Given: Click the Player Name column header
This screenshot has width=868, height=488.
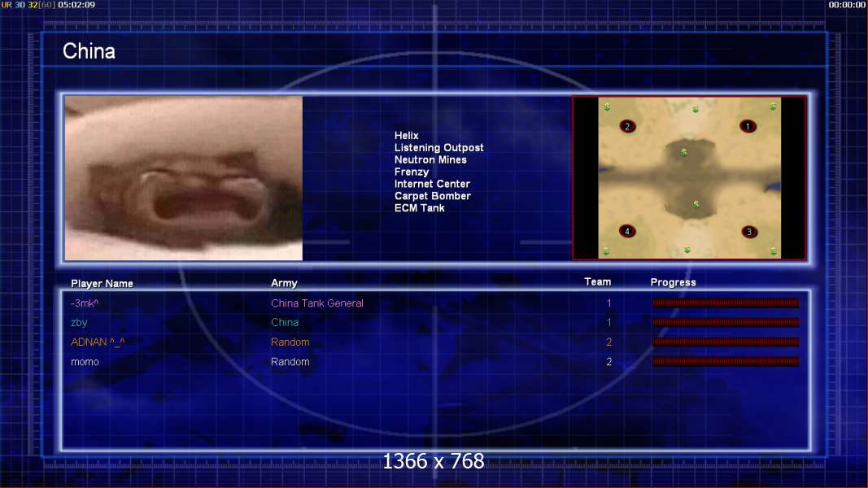Looking at the screenshot, I should [102, 283].
